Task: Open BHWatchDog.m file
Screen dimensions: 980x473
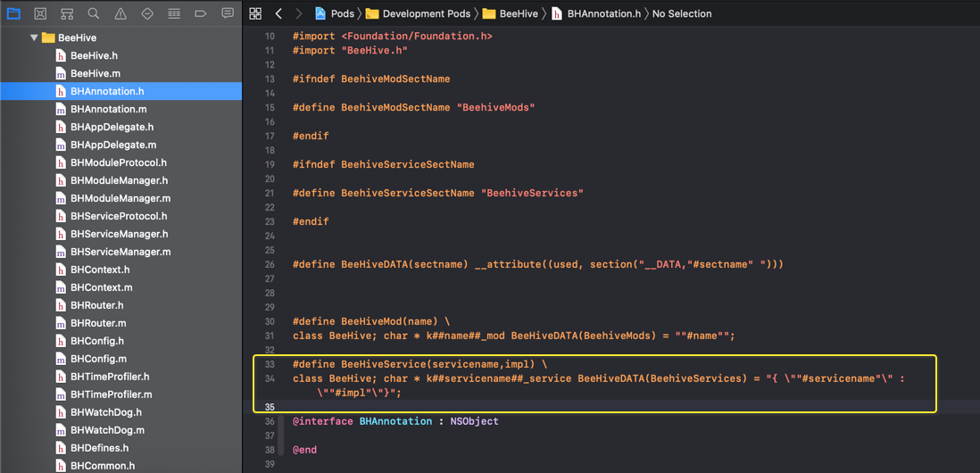Action: click(121, 430)
